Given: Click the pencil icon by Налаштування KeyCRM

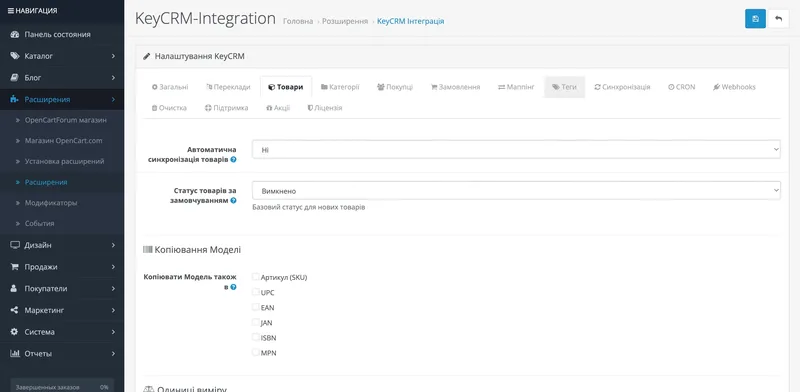Looking at the screenshot, I should (x=146, y=57).
